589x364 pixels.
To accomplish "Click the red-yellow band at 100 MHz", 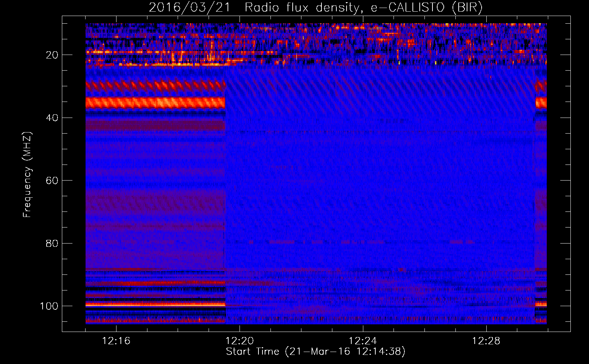I will 155,304.
